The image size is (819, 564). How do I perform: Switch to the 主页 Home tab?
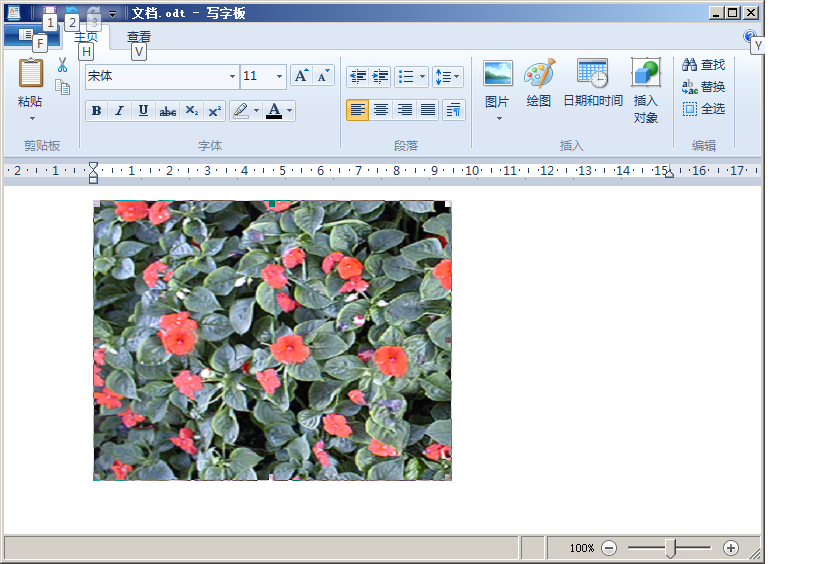[x=86, y=37]
